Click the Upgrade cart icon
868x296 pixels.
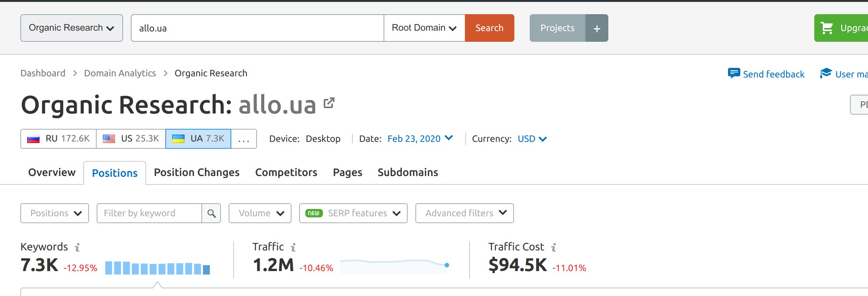tap(827, 28)
